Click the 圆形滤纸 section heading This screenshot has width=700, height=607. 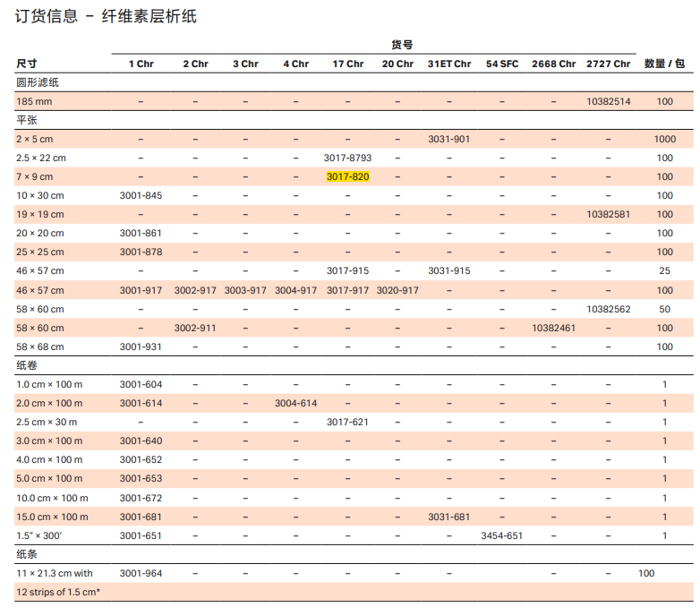pos(37,82)
